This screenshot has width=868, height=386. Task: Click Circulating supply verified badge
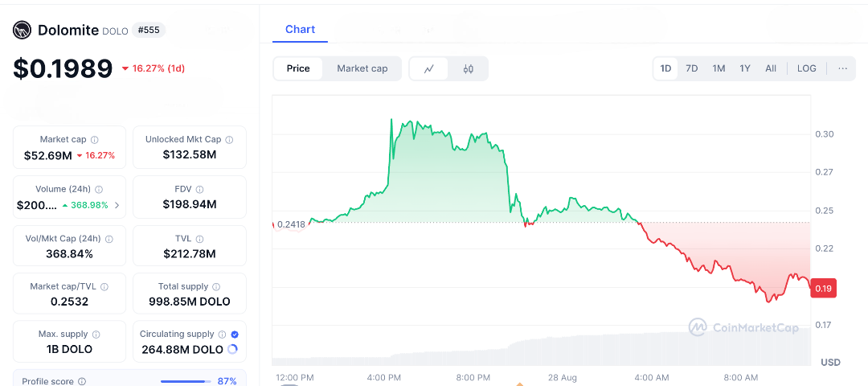235,334
